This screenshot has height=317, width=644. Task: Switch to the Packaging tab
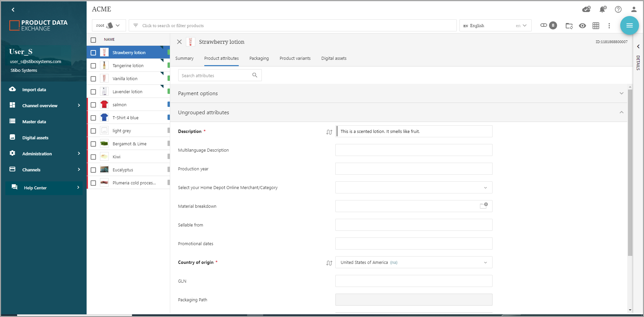(259, 58)
